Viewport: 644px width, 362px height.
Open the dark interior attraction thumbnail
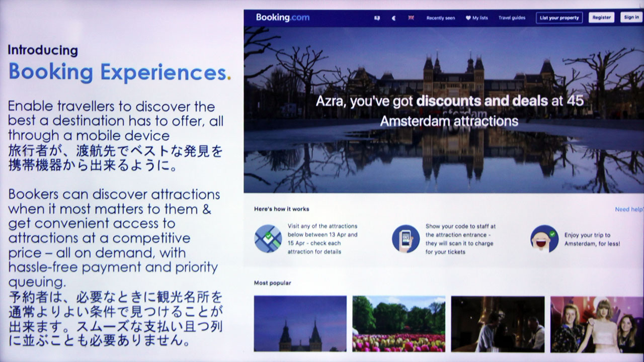point(498,324)
